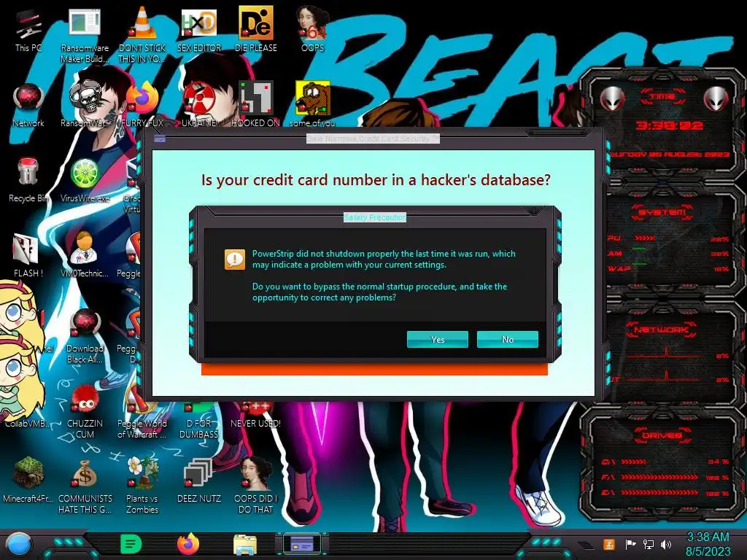The width and height of the screenshot is (747, 560).
Task: Launch Firefox from the taskbar
Action: click(x=188, y=544)
